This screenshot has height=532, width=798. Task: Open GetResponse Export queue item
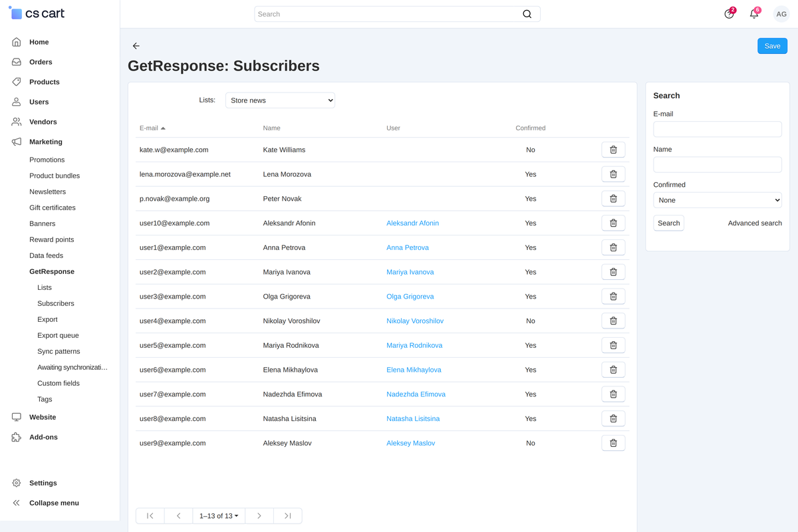coord(59,335)
